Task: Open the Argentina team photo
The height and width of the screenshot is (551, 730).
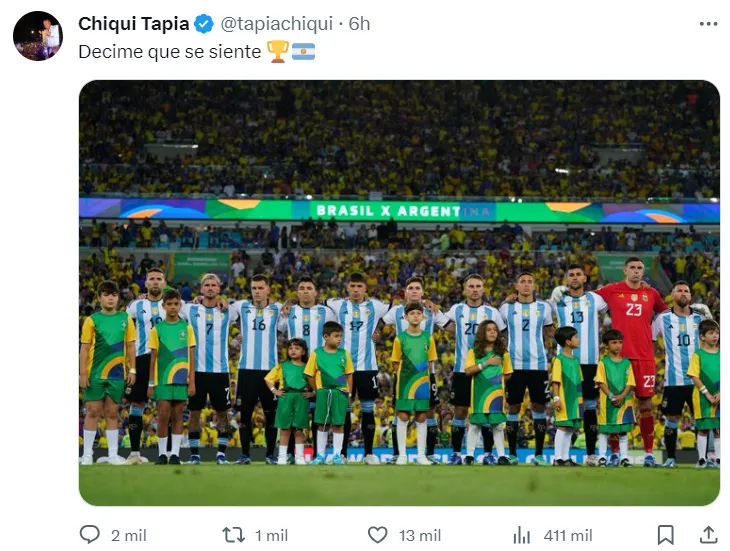Action: 399,292
